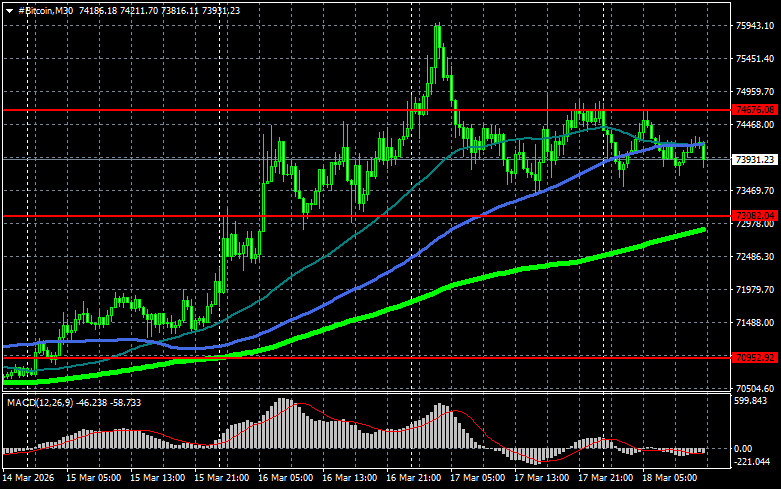Click the 72486.30 price scale value
Viewport: 781px width, 489px height.
tap(755, 256)
